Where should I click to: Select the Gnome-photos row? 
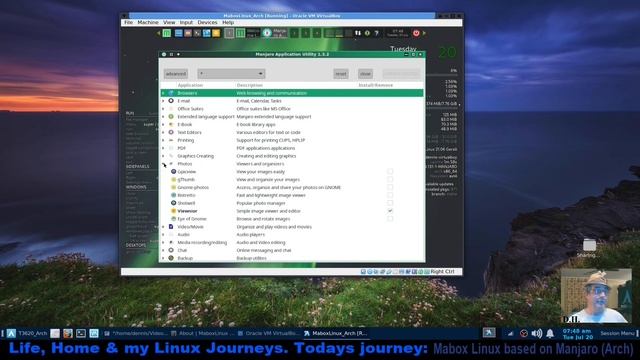point(292,187)
